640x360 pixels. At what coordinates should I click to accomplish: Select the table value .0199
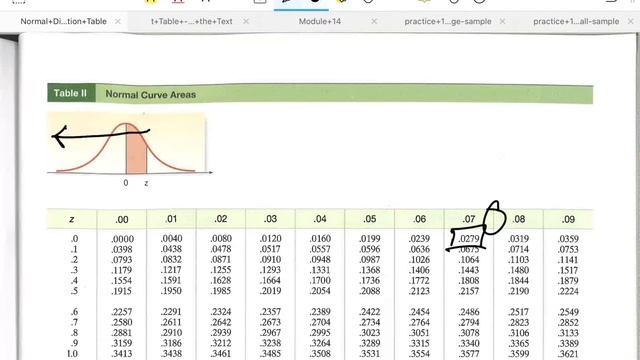tap(370, 238)
